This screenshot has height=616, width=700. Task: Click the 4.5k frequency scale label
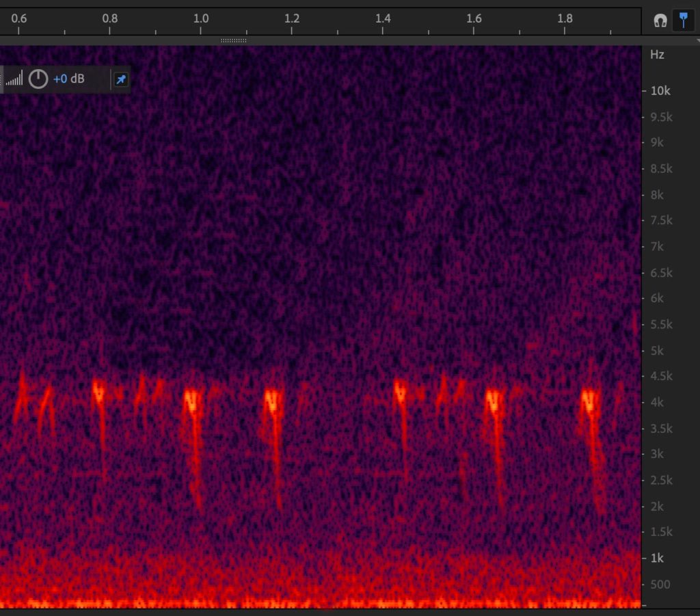661,376
